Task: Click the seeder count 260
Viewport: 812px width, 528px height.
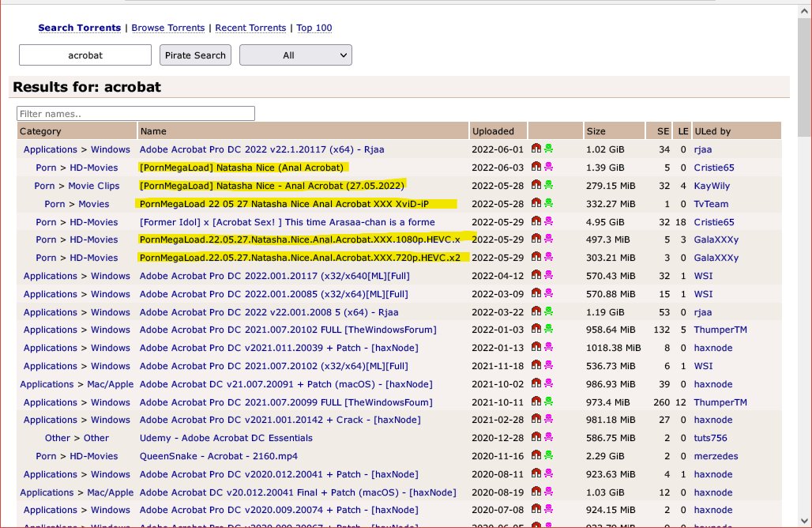Action: (661, 402)
